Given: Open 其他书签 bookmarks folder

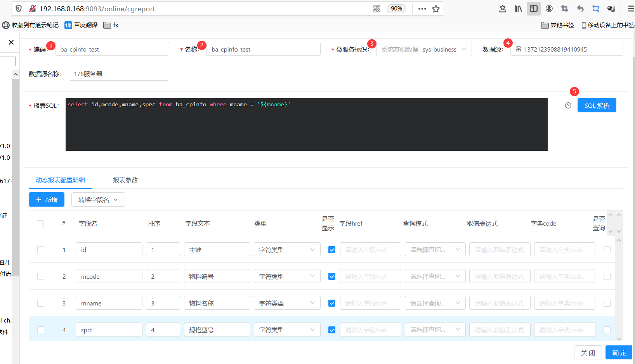Looking at the screenshot, I should coord(557,25).
